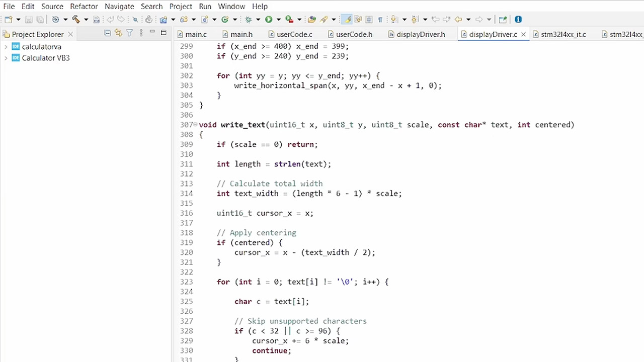This screenshot has width=644, height=362.
Task: Open Project Explorer filter icon
Action: [130, 33]
